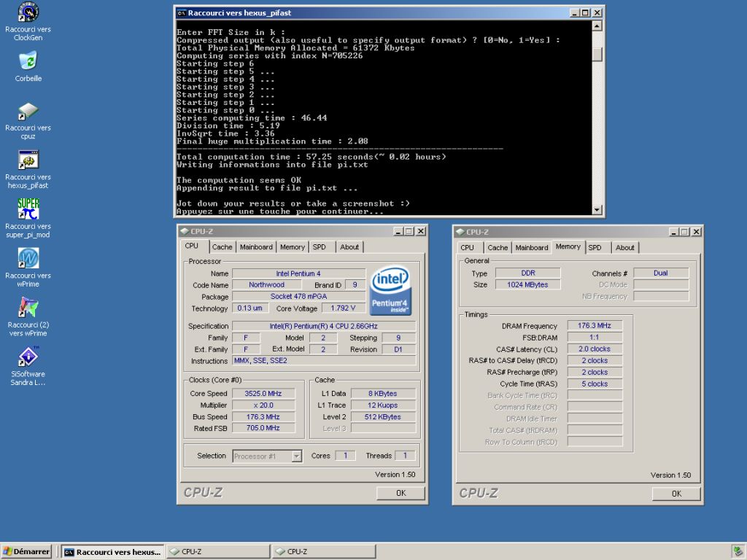The height and width of the screenshot is (560, 747).
Task: Click the memory Size 1024 MBytes field
Action: click(x=528, y=284)
